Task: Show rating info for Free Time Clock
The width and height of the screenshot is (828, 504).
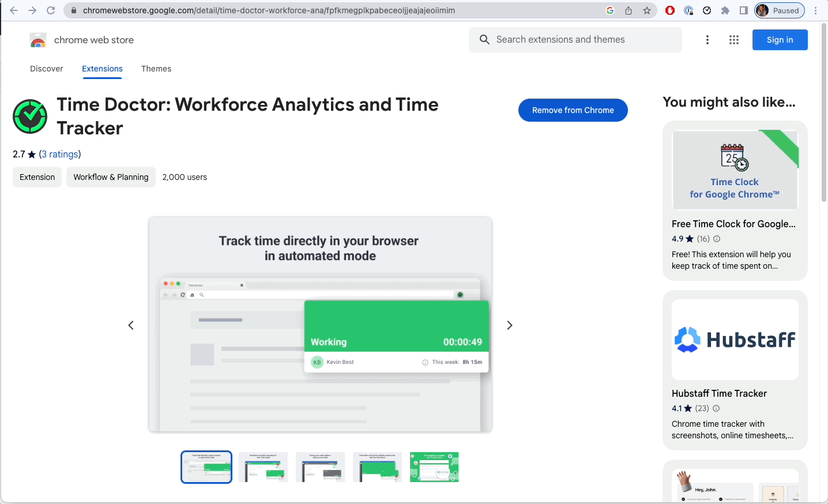Action: click(x=717, y=239)
